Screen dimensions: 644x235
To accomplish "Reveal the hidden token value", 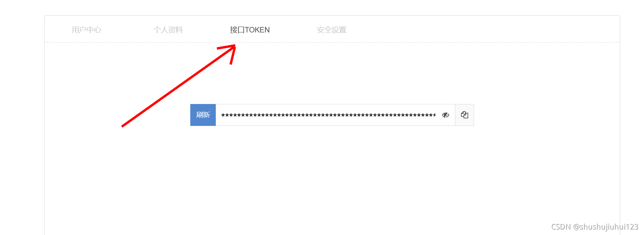I will [446, 115].
